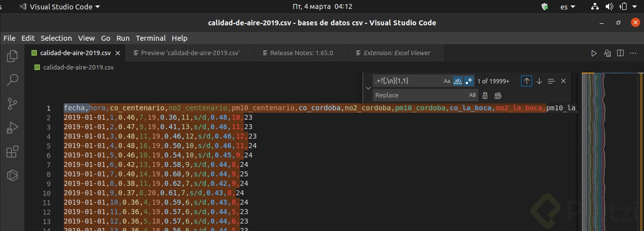Close the find widget
Viewport: 644px width, 231px height.
[x=563, y=81]
